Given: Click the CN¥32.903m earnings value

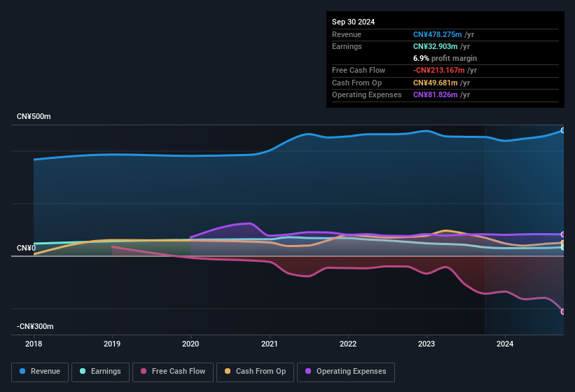Looking at the screenshot, I should [436, 46].
